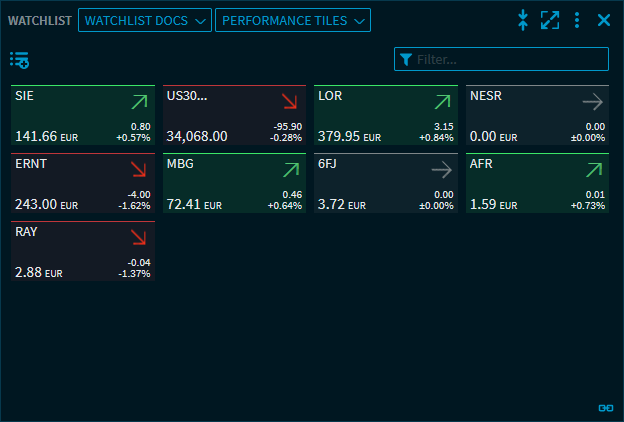Click the pin widget icon in header

523,20
